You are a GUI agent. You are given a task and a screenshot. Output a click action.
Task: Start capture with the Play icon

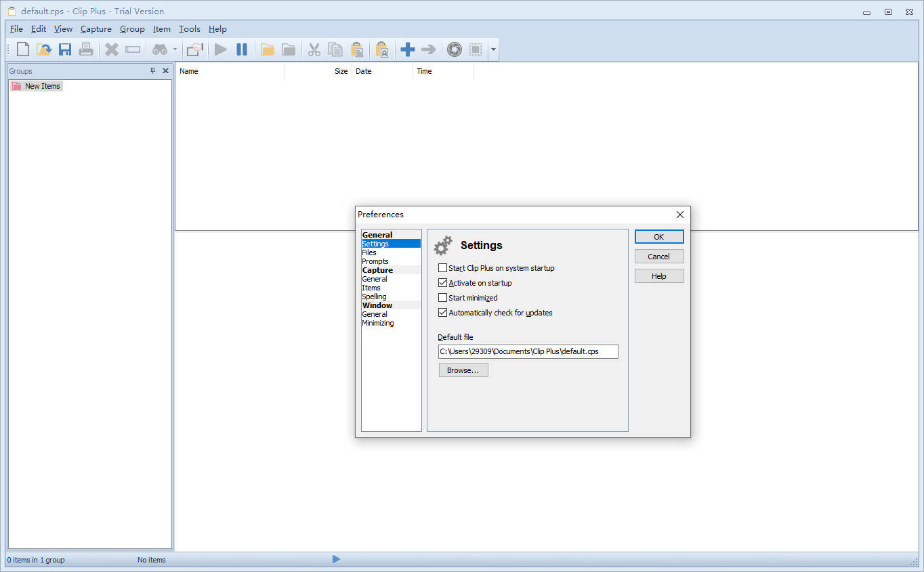[x=221, y=49]
